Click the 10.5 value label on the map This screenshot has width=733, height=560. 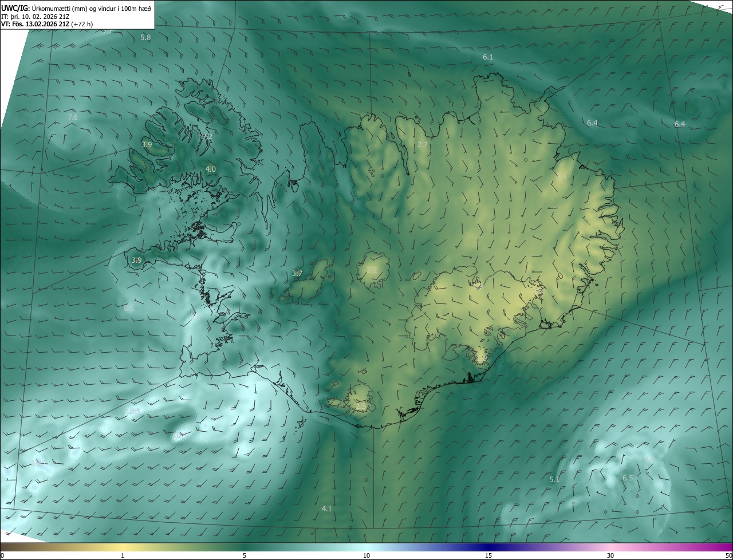133,411
